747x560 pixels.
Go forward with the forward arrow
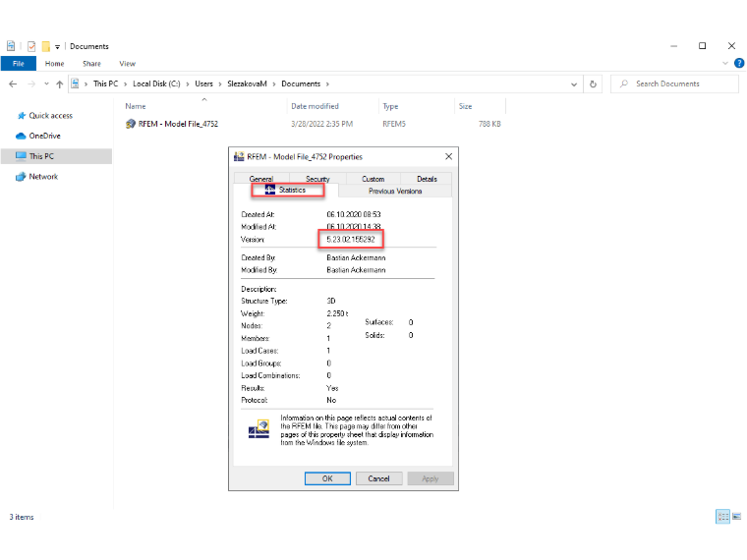click(x=31, y=84)
